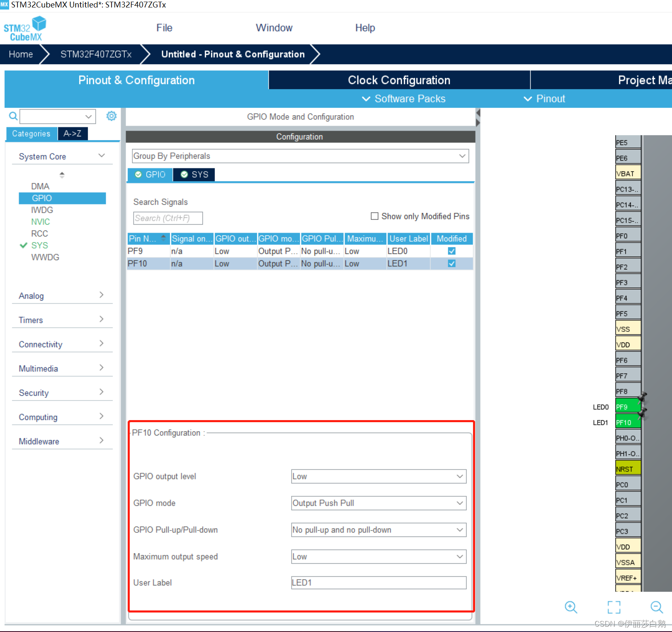This screenshot has height=632, width=672.
Task: Open the File menu
Action: pyautogui.click(x=164, y=28)
